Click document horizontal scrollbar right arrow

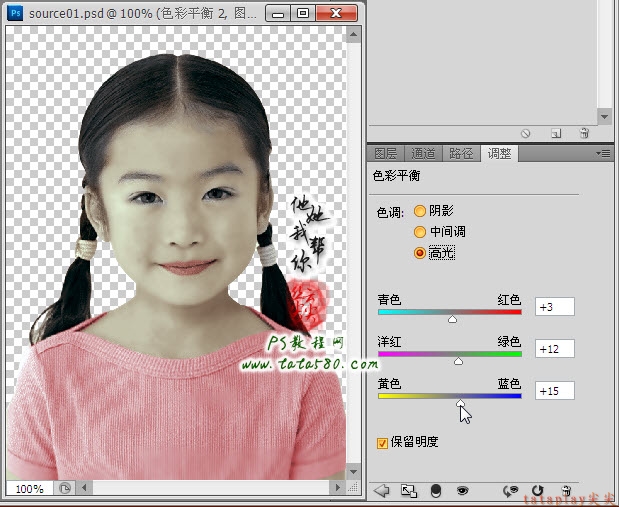click(x=337, y=488)
